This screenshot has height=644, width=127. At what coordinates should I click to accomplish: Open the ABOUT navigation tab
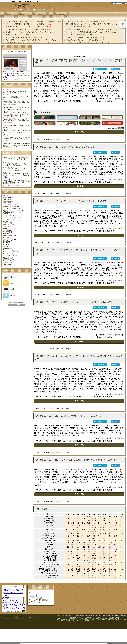(x=23, y=15)
